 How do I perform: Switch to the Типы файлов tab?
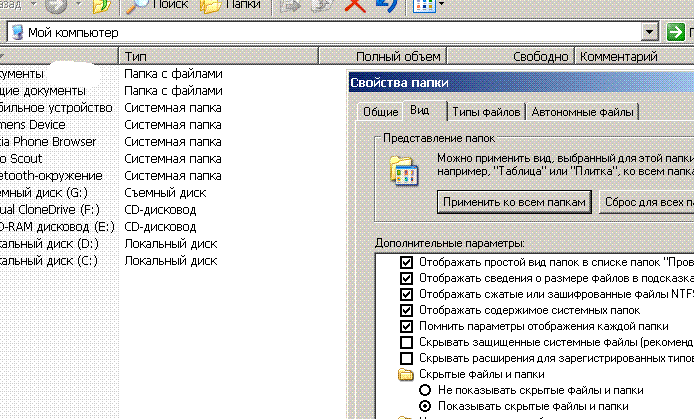tap(486, 112)
